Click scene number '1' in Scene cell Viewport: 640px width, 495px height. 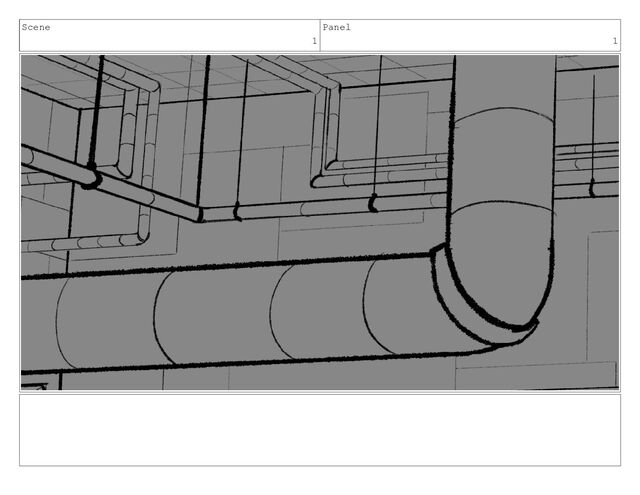click(x=314, y=41)
